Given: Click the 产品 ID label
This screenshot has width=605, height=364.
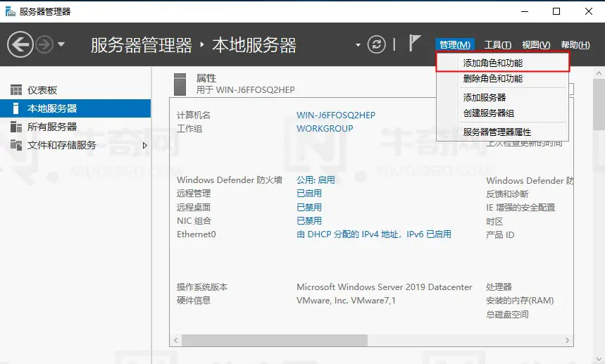Looking at the screenshot, I should [x=500, y=235].
